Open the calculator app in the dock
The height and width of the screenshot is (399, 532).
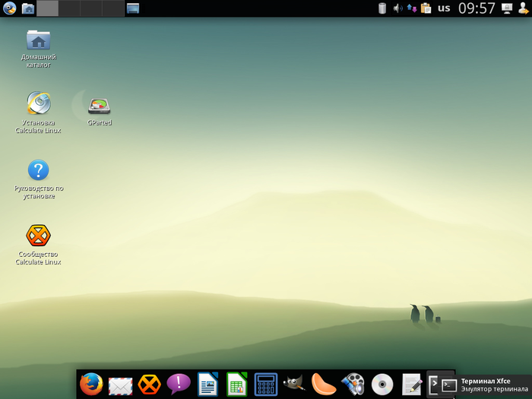[266, 385]
